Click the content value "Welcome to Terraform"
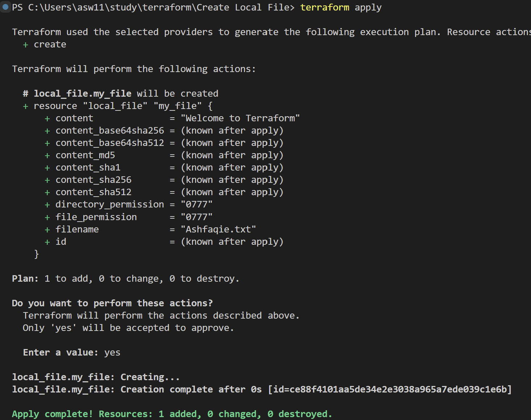The height and width of the screenshot is (420, 531). (x=240, y=118)
